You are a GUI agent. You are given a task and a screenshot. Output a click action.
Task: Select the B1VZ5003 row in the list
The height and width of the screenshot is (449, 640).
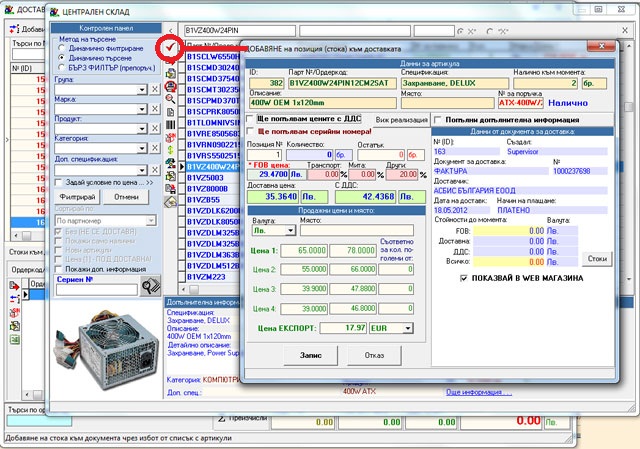click(x=212, y=178)
